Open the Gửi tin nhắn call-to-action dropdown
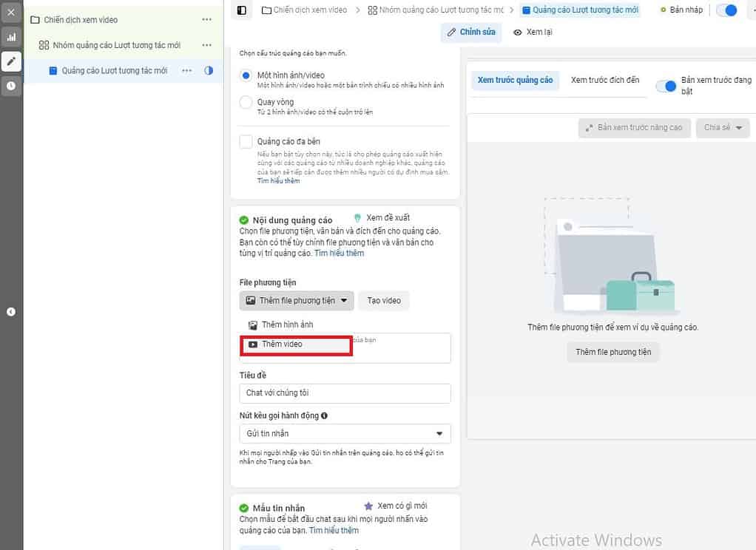Image resolution: width=756 pixels, height=550 pixels. click(x=345, y=433)
